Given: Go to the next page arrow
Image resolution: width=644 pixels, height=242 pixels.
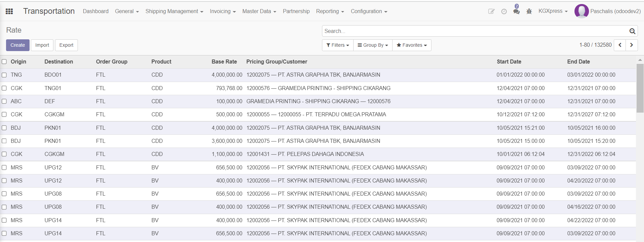Looking at the screenshot, I should tap(631, 45).
